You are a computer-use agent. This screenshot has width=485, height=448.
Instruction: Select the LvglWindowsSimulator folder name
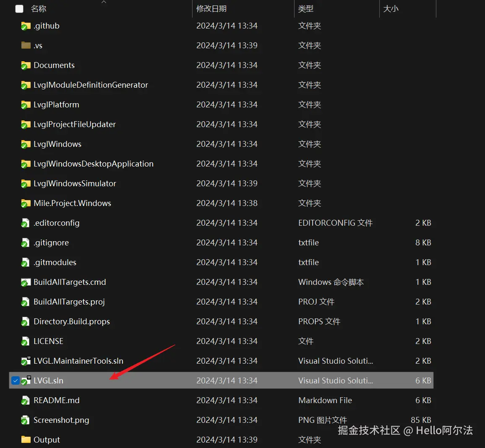[75, 184]
